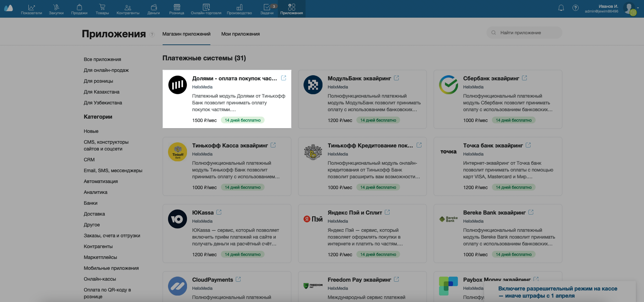Open the Яндекс Пэй и Сплит app title

[x=355, y=213]
